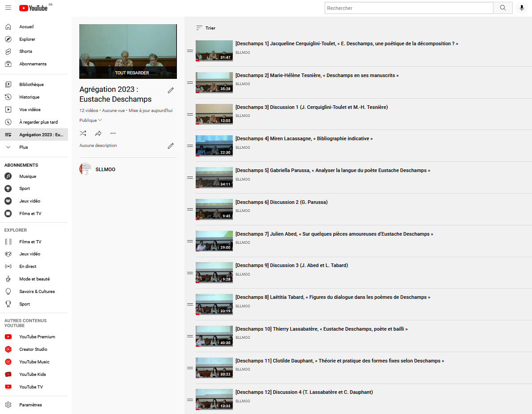Grab drag handle of Deschamps 9 row
The image size is (532, 414).
[190, 273]
